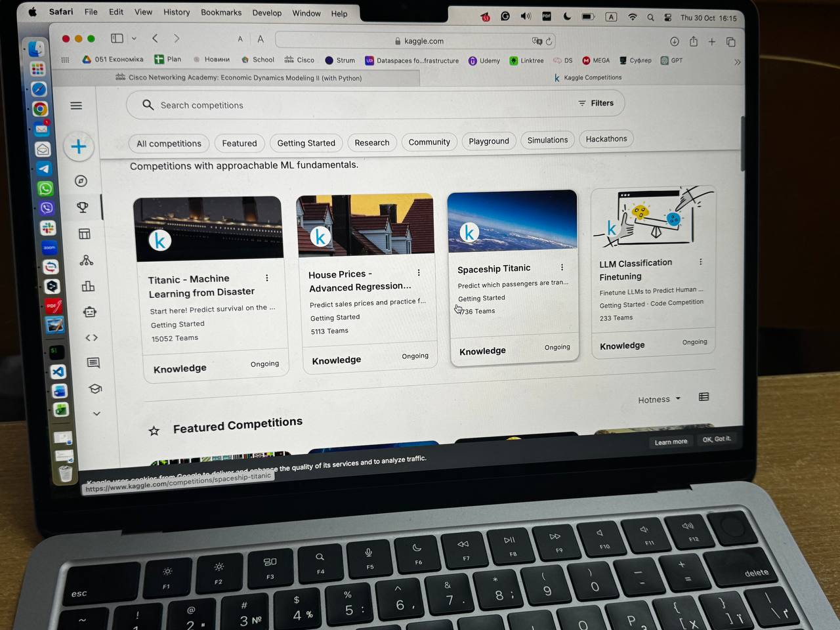
Task: Open the Datasets table icon in sidebar
Action: tap(85, 234)
